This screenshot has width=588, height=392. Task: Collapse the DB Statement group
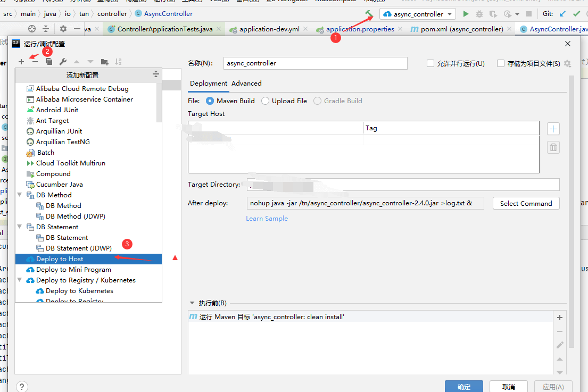[x=20, y=227]
